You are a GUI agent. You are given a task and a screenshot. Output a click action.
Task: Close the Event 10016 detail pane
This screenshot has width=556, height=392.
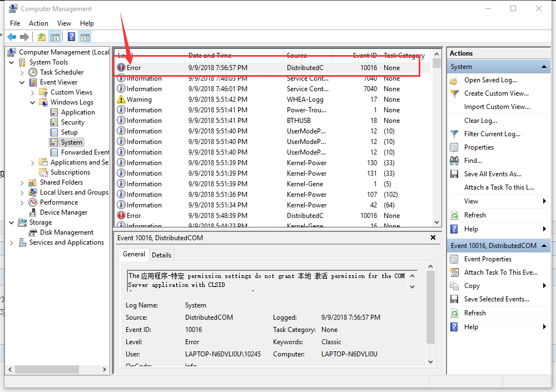coord(433,237)
